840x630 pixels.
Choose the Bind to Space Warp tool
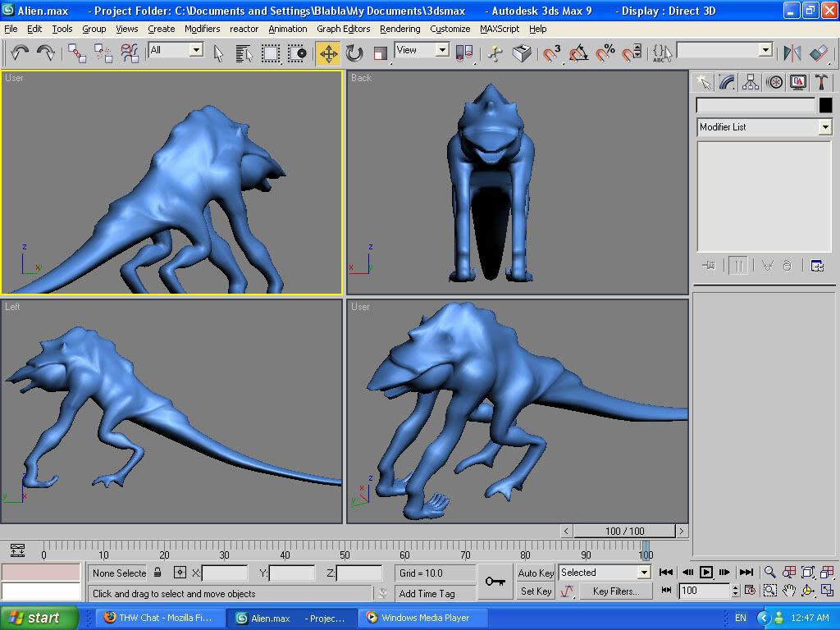coord(129,53)
